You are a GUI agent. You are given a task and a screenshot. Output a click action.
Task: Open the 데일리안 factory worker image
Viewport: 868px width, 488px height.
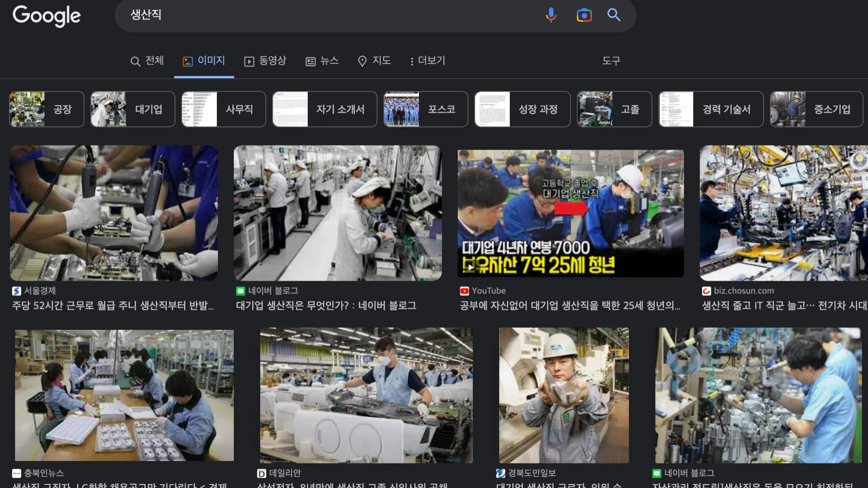click(366, 395)
